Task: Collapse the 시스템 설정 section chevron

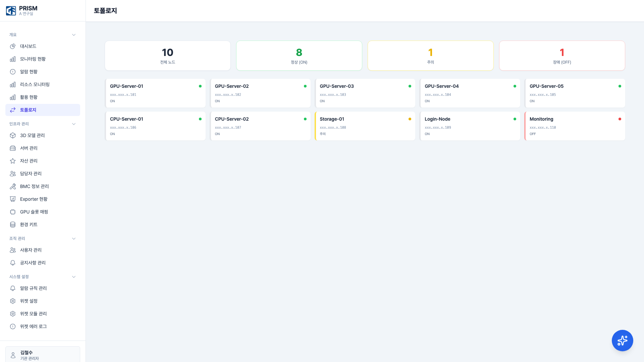Action: click(x=74, y=277)
